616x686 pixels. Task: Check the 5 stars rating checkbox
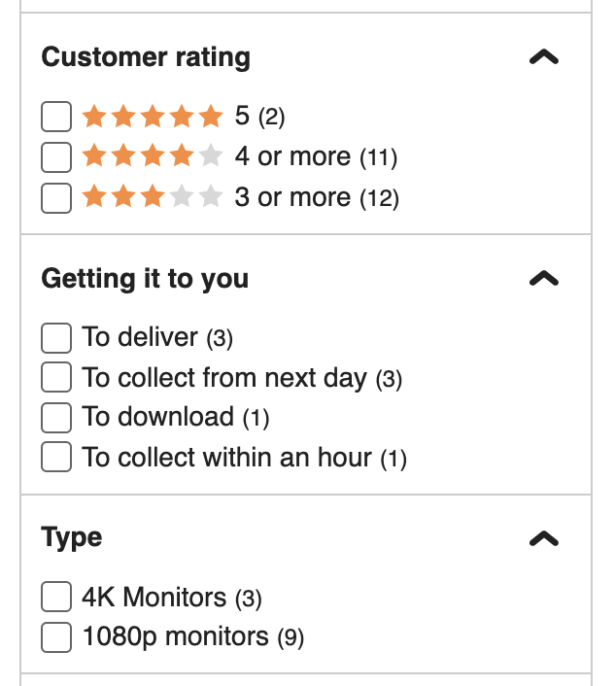click(x=56, y=118)
